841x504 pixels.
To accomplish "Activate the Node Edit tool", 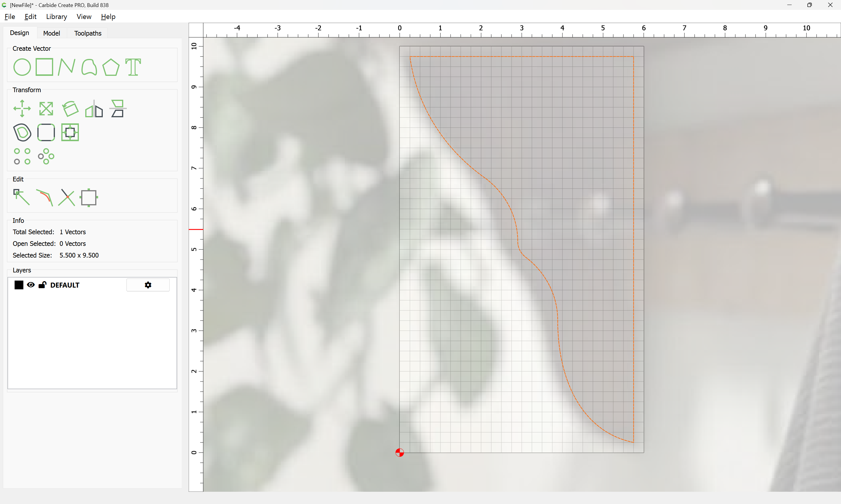I will pyautogui.click(x=21, y=197).
